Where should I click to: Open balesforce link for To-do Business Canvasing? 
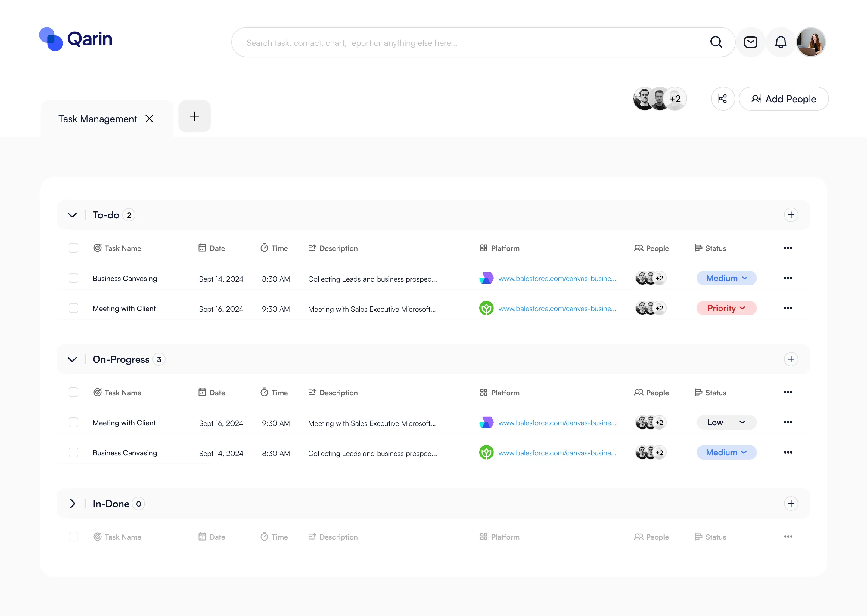click(557, 279)
